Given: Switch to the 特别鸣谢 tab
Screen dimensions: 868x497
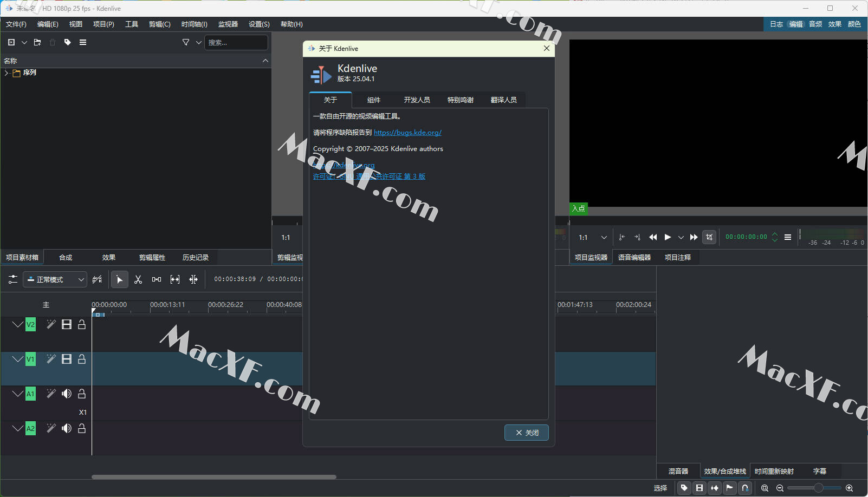Looking at the screenshot, I should [461, 100].
